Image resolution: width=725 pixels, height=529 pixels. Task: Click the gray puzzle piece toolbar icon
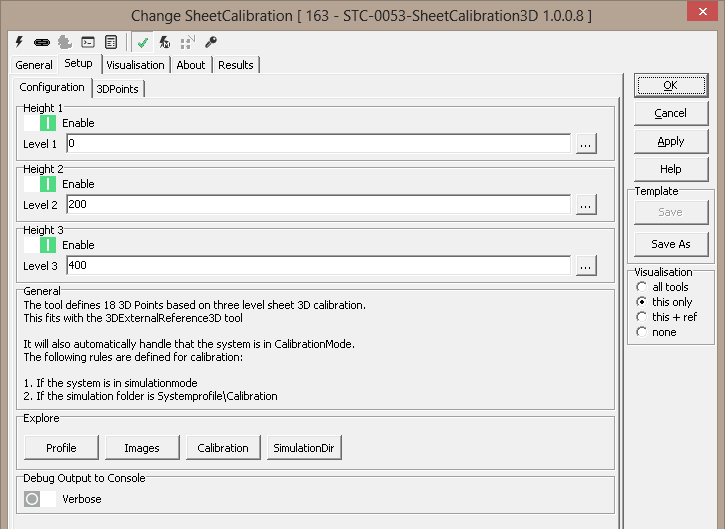64,42
